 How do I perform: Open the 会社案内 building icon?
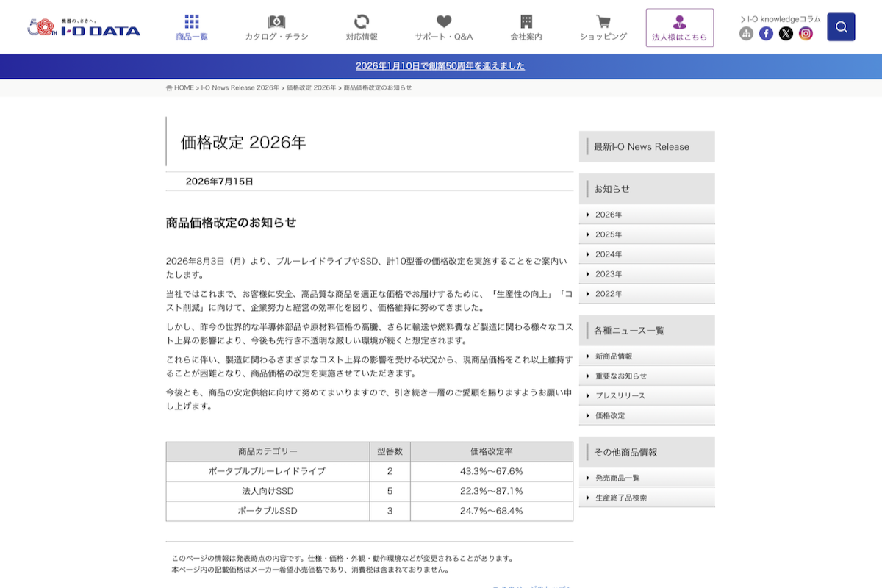click(x=526, y=21)
